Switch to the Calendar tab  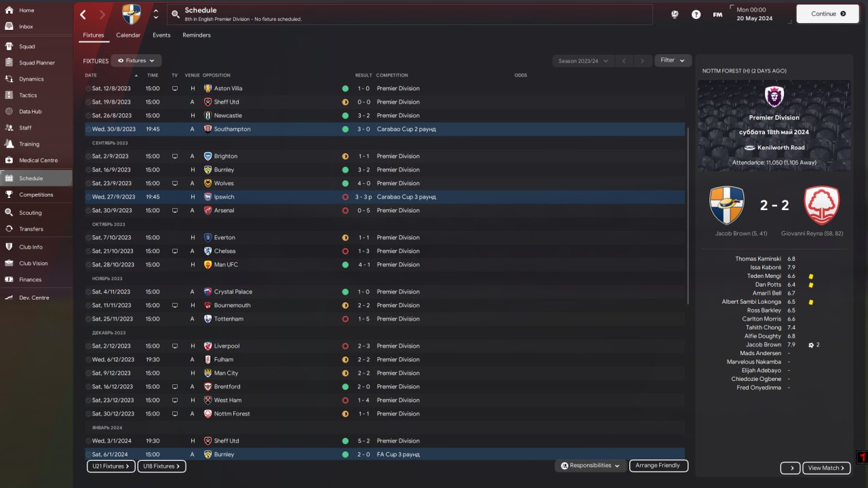point(128,35)
